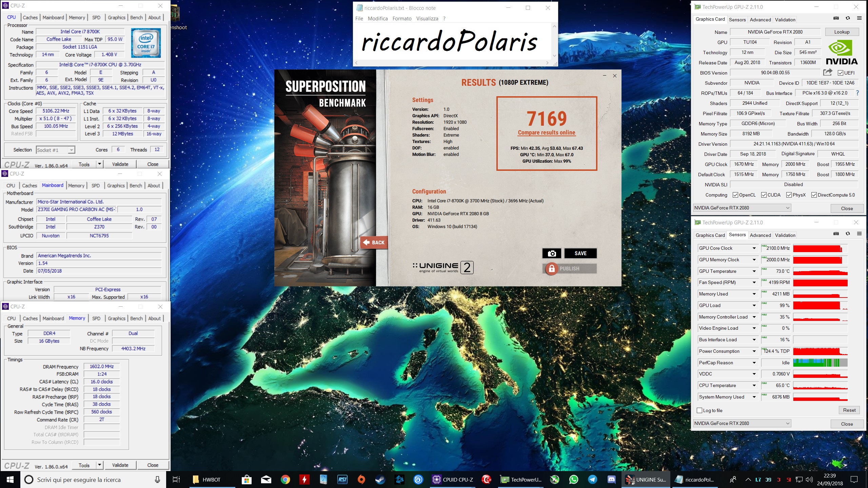Open Origin from the taskbar
The height and width of the screenshot is (488, 868).
361,480
